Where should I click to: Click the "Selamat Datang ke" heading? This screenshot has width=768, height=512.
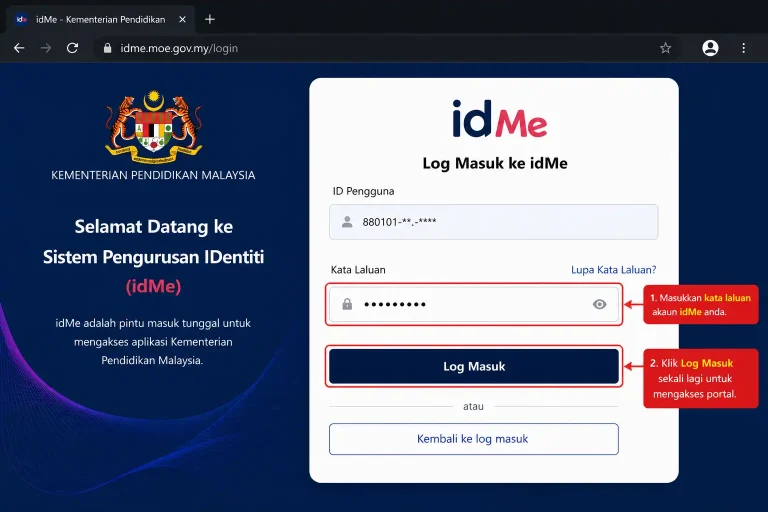click(154, 227)
